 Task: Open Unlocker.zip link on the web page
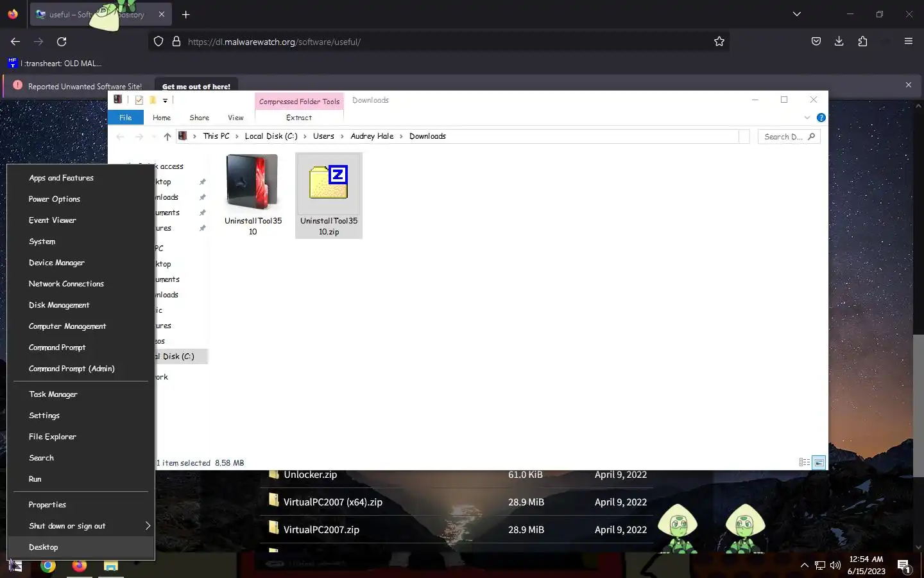(x=310, y=475)
